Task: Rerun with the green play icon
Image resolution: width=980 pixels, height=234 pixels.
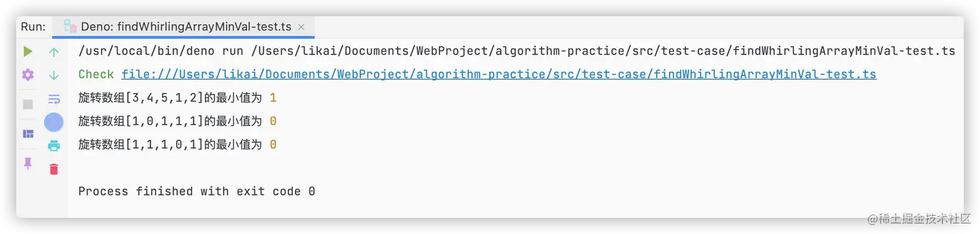Action: tap(28, 51)
